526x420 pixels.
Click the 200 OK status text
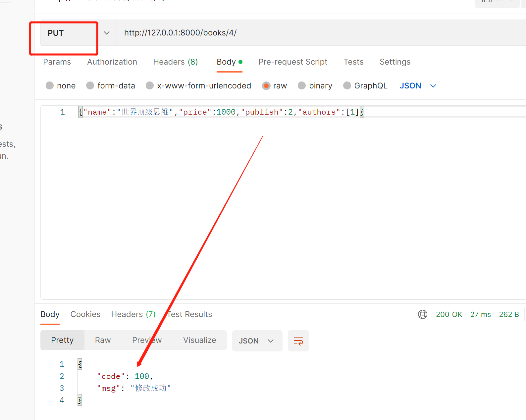[449, 314]
